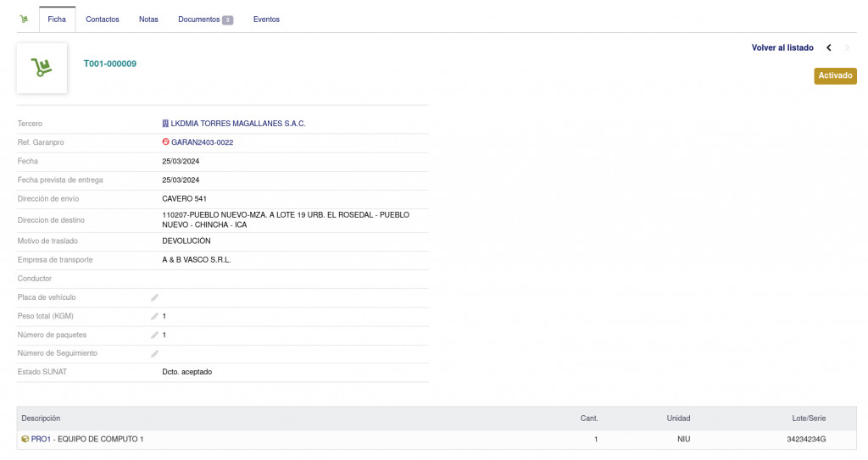The height and width of the screenshot is (460, 868).
Task: Switch to the Ficha tab
Action: (x=57, y=19)
